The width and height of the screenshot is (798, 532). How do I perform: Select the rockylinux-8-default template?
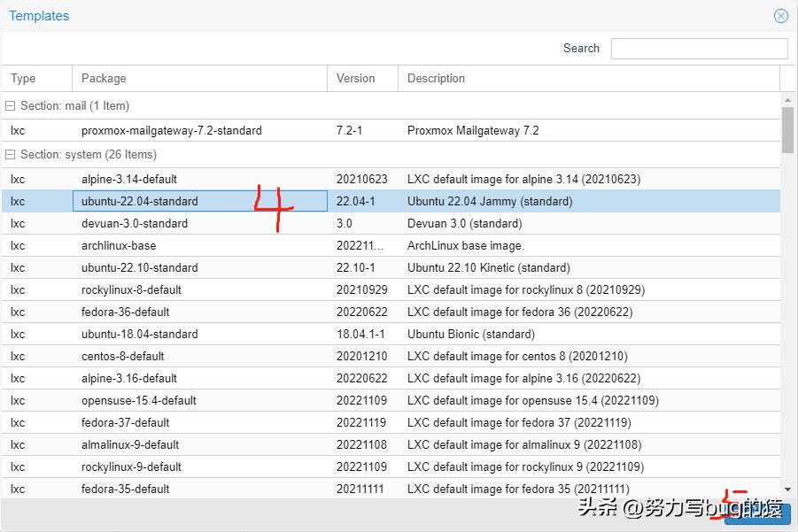click(144, 289)
